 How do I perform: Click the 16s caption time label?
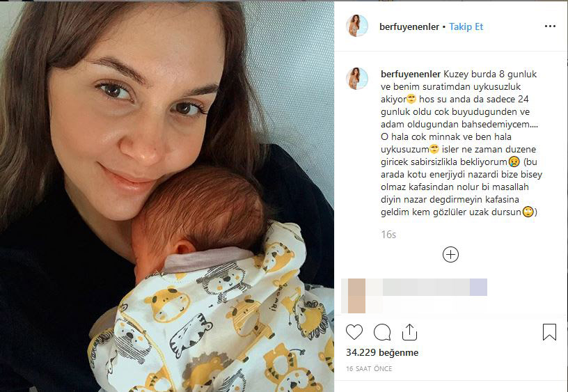point(388,235)
